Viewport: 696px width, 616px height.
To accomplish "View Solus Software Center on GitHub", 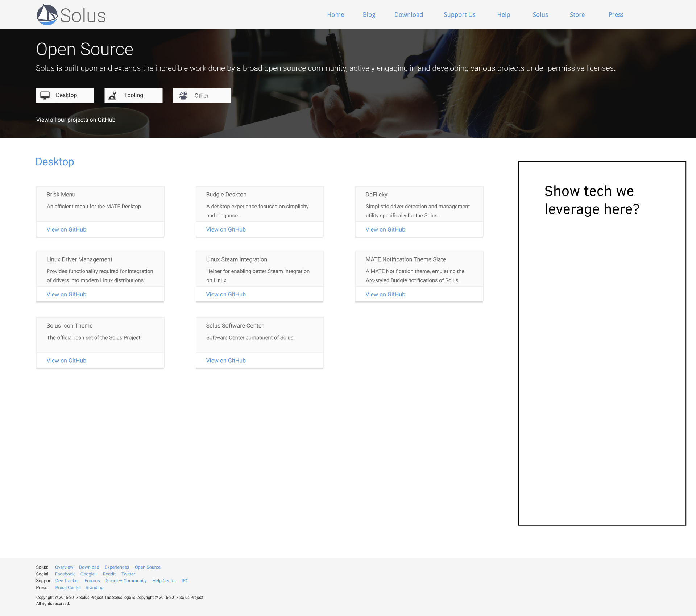I will (226, 361).
